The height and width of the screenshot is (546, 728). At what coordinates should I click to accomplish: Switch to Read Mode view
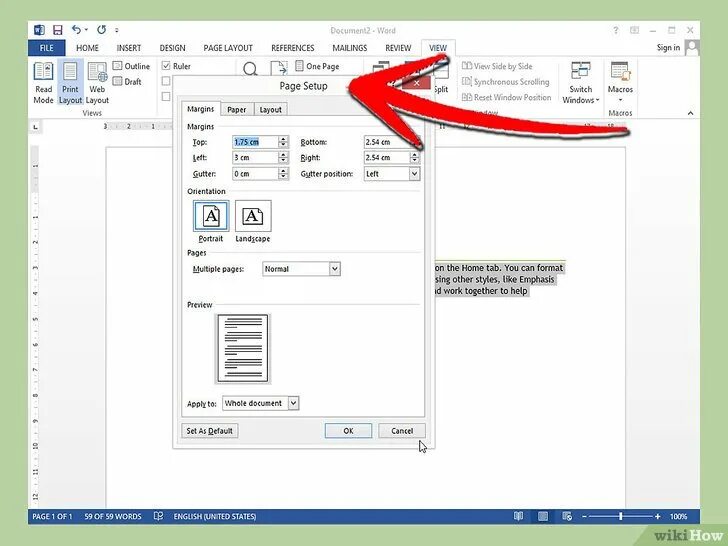pyautogui.click(x=44, y=83)
